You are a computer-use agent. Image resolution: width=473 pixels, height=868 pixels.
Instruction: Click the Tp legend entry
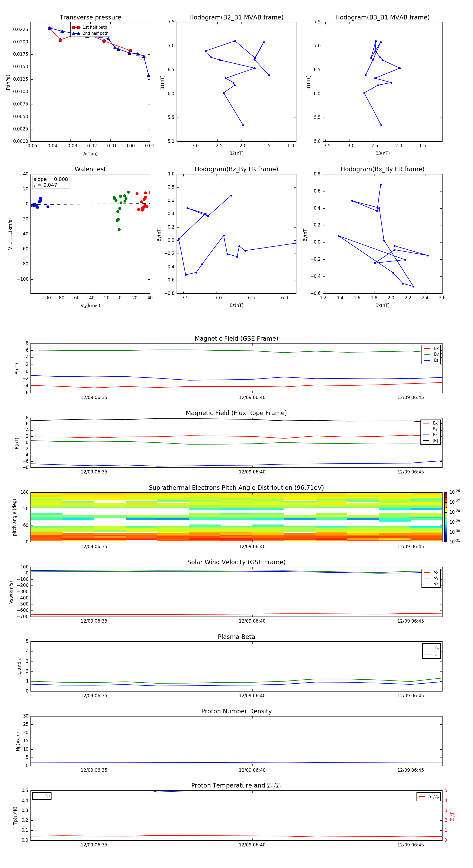click(42, 796)
